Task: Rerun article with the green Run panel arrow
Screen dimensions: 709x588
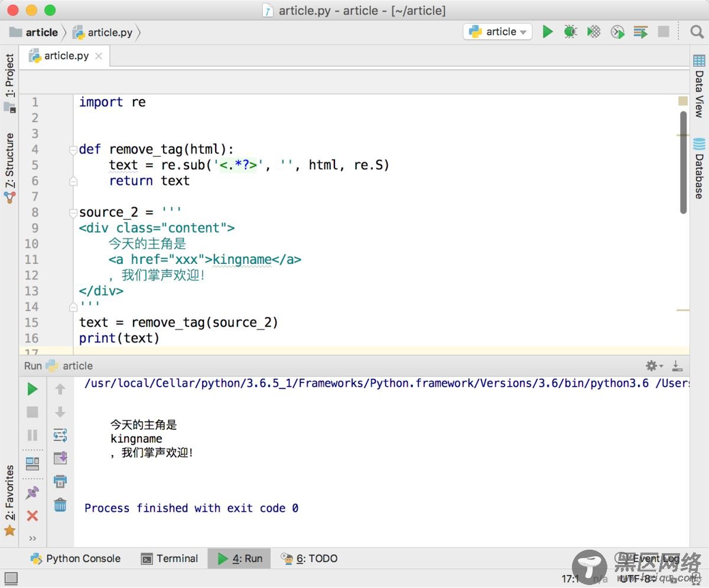Action: click(32, 389)
